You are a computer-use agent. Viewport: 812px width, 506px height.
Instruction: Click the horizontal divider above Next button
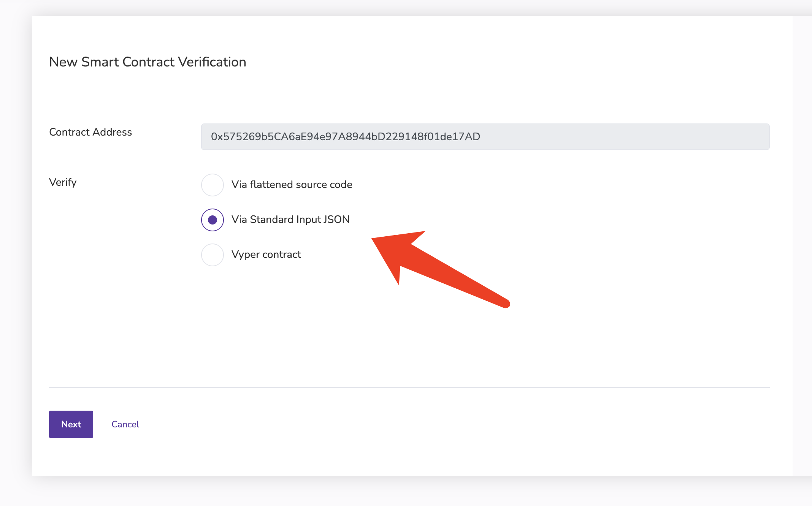(409, 387)
